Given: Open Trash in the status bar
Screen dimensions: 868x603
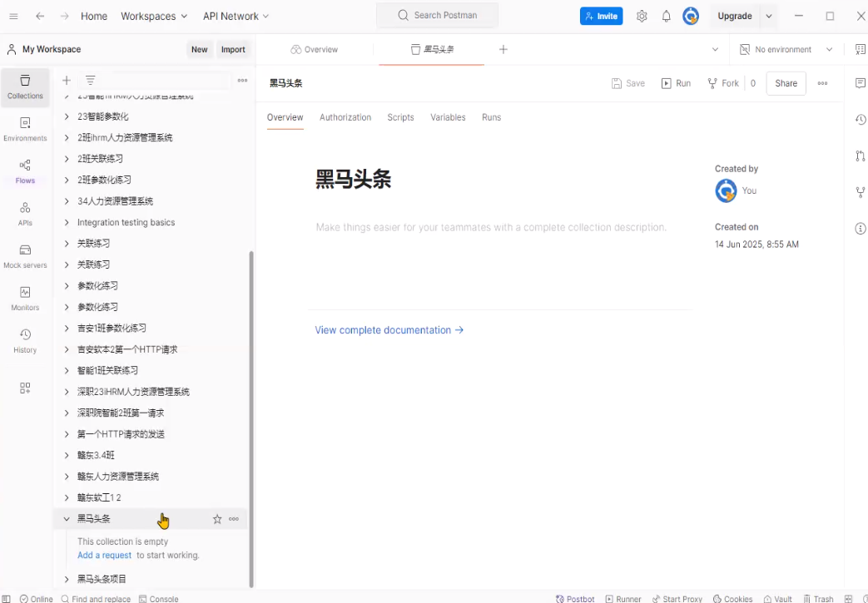Looking at the screenshot, I should (818, 599).
